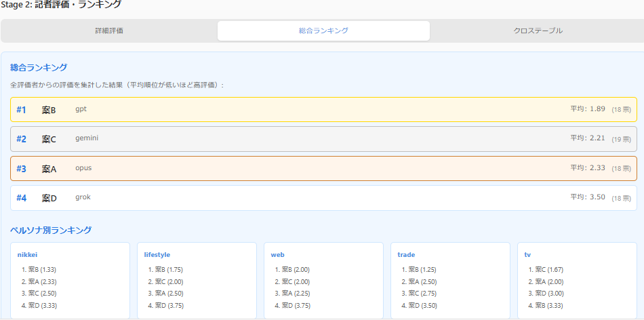Click the 平均 1.89 score for 案B
This screenshot has height=320, width=644.
coord(587,109)
